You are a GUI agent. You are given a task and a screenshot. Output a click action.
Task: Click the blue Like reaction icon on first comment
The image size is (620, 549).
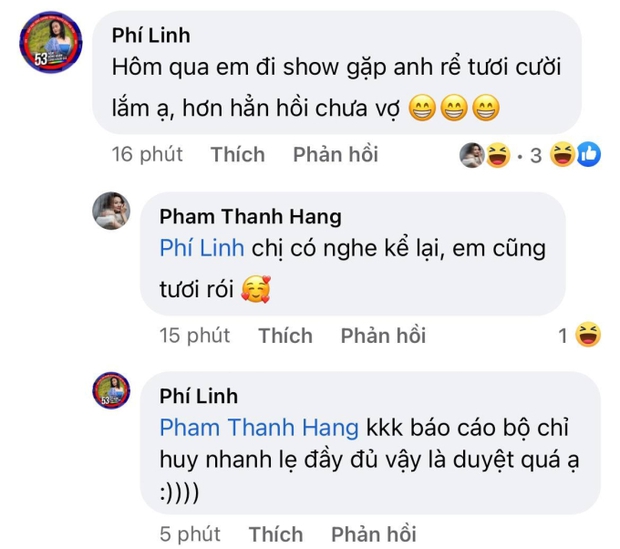(x=589, y=154)
